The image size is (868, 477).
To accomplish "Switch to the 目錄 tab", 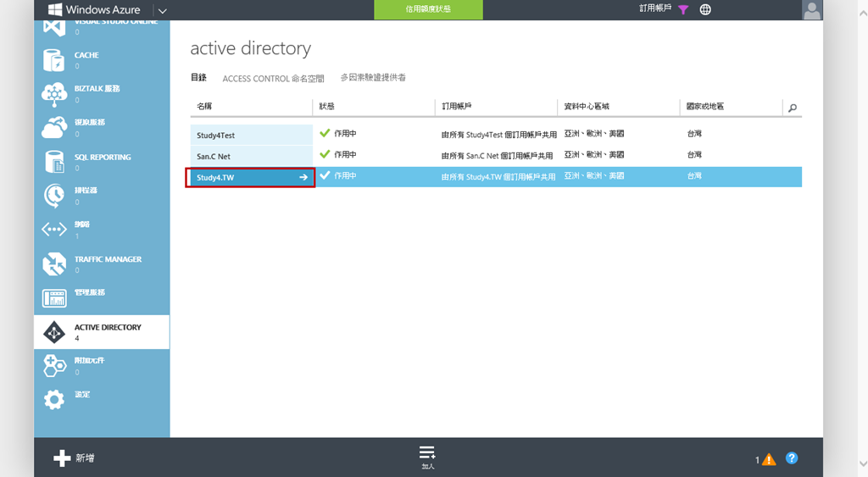I will [x=198, y=77].
